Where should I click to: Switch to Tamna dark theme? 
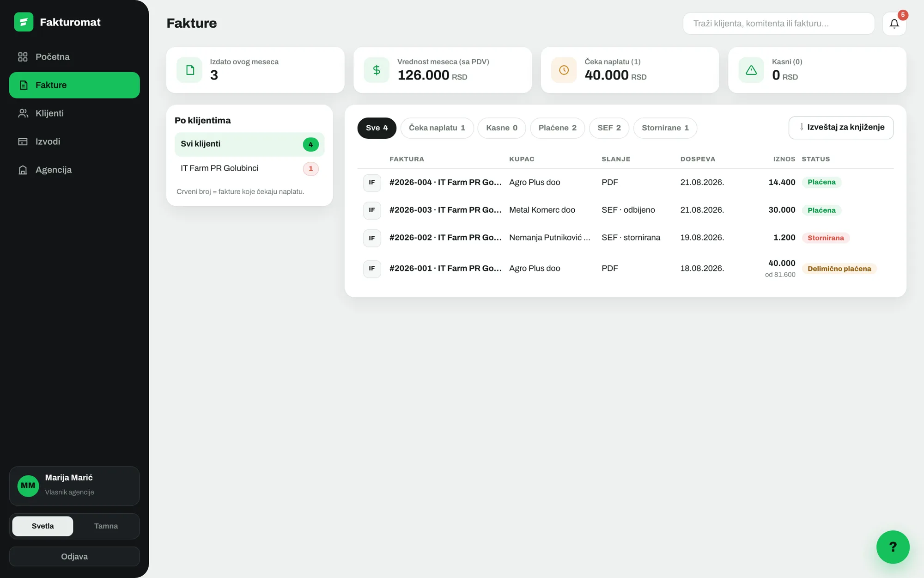tap(106, 526)
